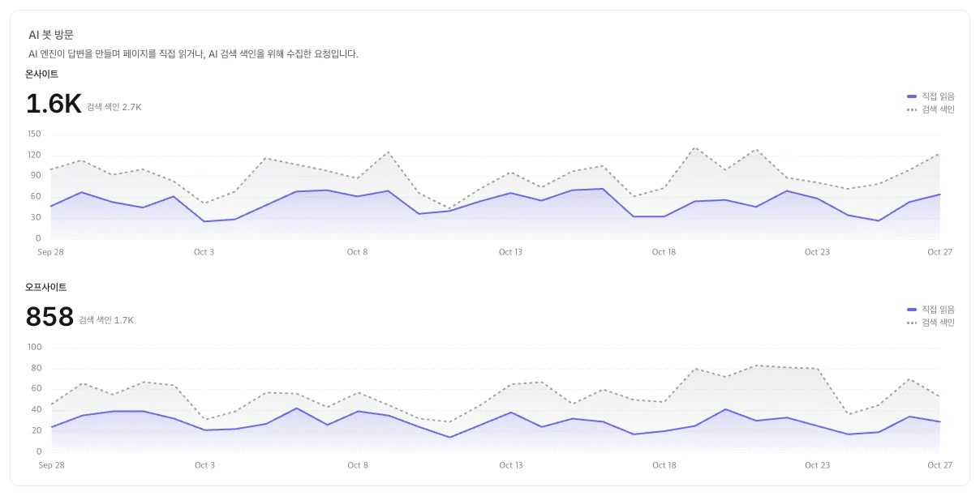Select Oct 13 on the 오프사이트 chart axis
The image size is (980, 496).
pos(510,465)
